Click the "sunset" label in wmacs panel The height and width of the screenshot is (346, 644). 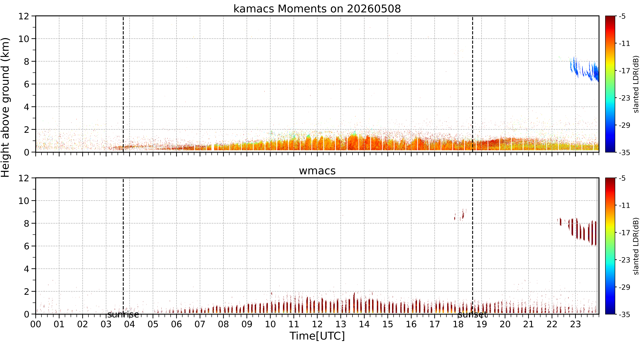(473, 315)
